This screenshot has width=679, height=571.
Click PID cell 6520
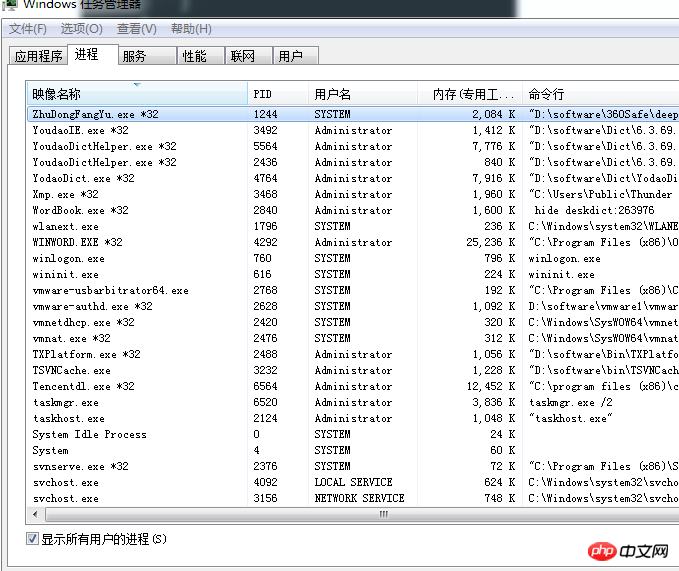point(265,403)
